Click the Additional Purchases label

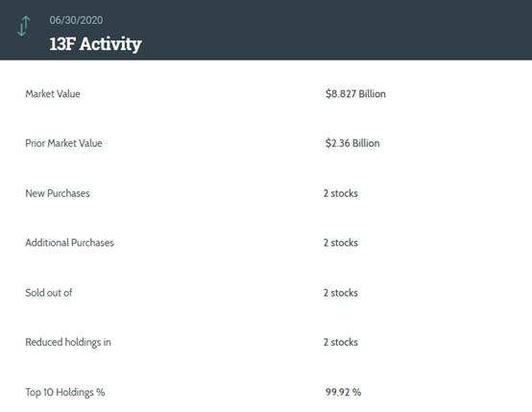[69, 243]
